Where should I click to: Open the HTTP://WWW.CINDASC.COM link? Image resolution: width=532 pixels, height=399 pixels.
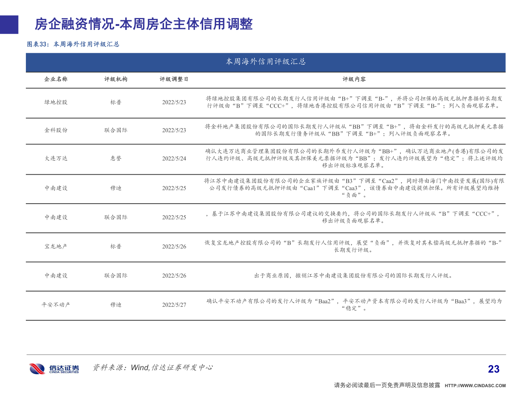(475, 386)
